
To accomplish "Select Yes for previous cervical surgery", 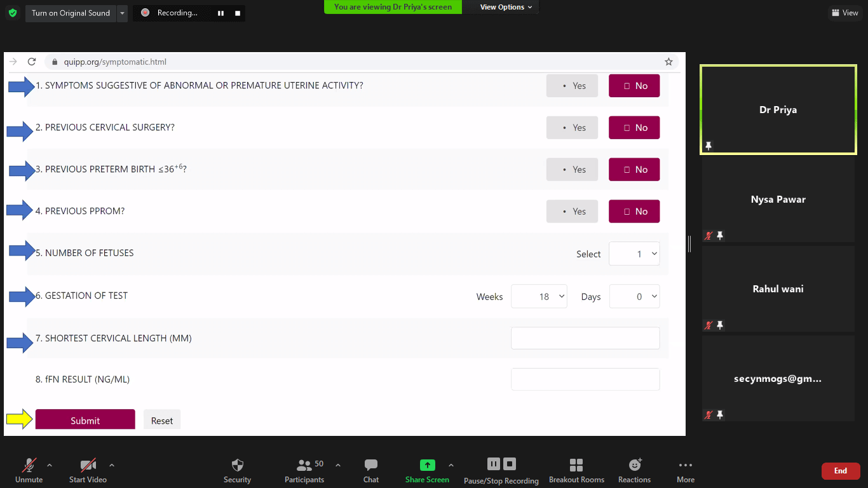I will (572, 128).
